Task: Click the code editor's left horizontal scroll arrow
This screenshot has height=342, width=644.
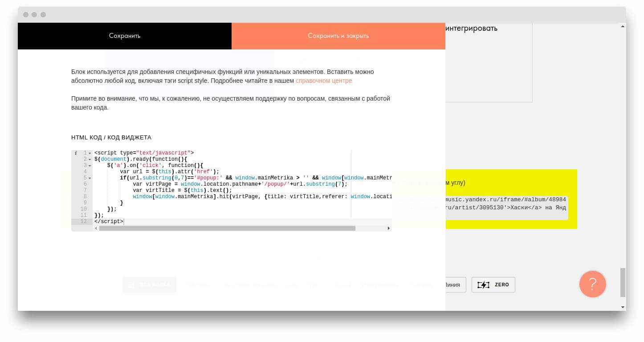Action: tap(96, 228)
